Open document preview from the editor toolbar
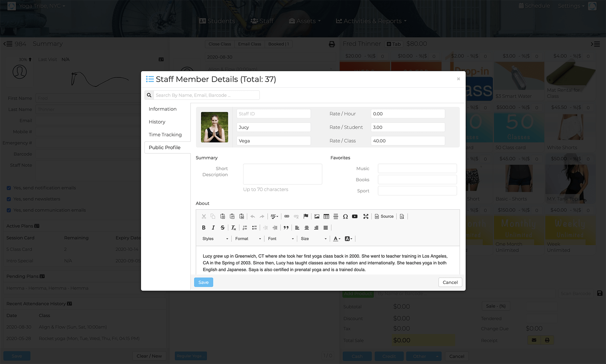The image size is (606, 364). point(402,216)
